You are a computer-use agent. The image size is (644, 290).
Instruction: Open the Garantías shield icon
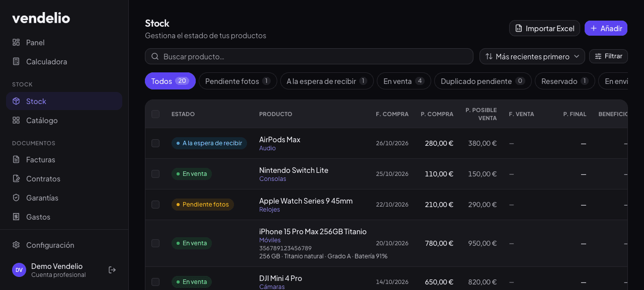coord(16,198)
